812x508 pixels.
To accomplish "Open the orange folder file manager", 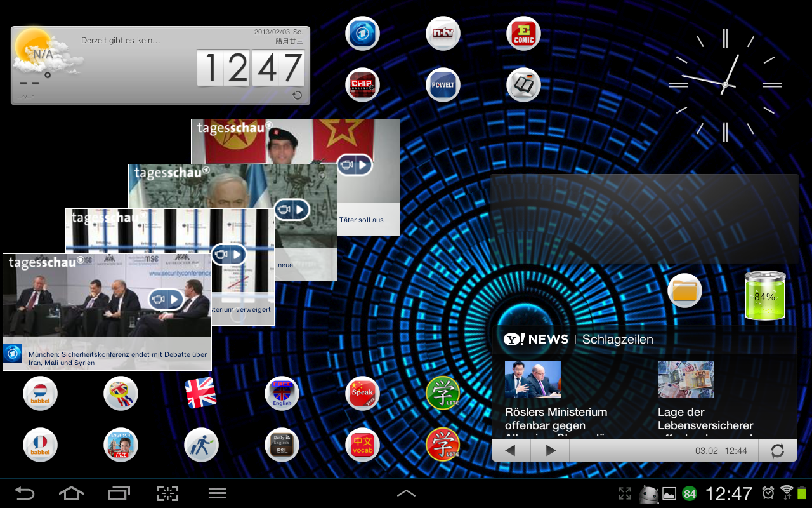I will point(684,291).
